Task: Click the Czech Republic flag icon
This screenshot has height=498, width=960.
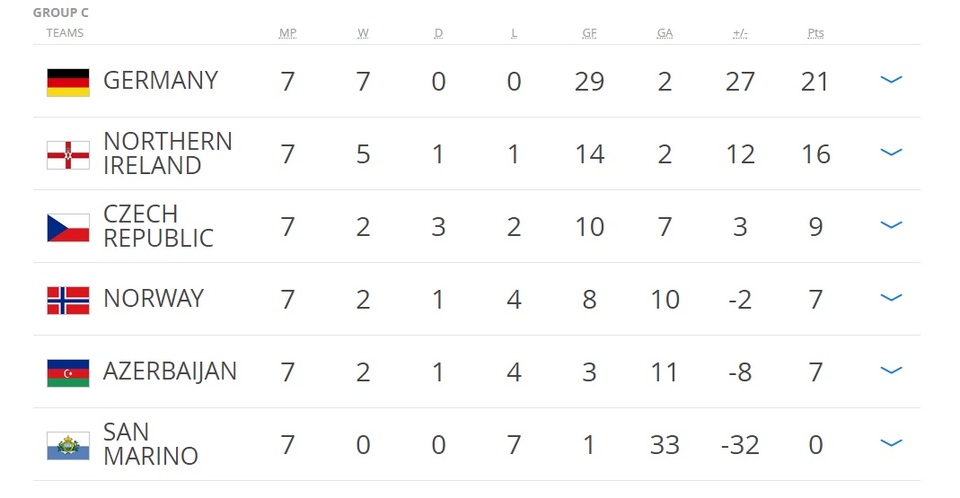Action: pyautogui.click(x=68, y=227)
